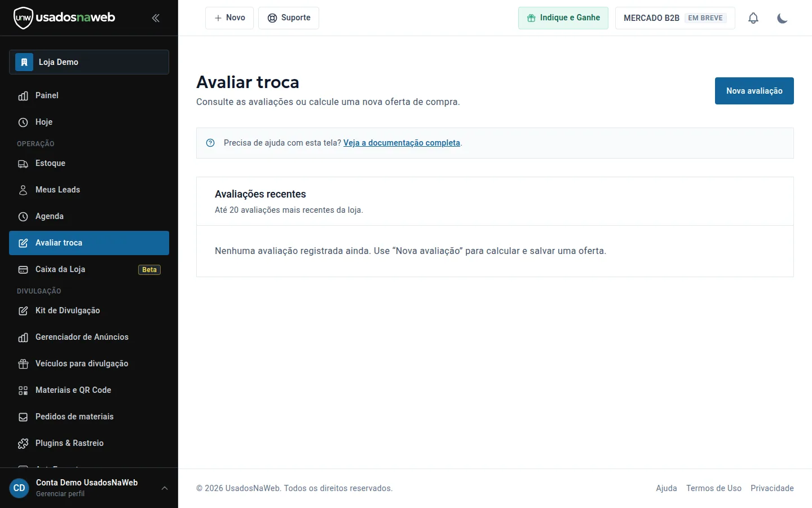Click the Veículos para divulgação gift icon

23,364
